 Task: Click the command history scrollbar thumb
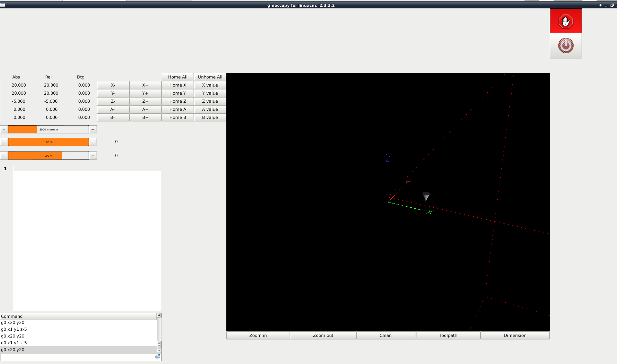[159, 344]
